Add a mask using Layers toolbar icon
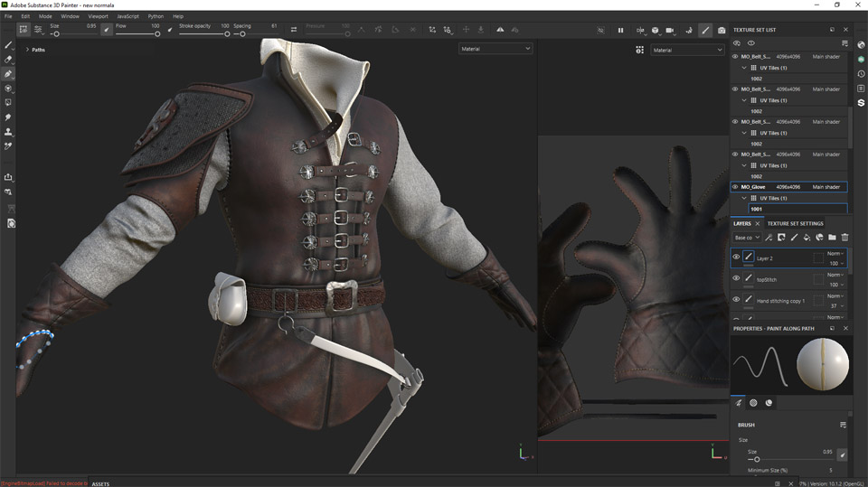 coord(781,238)
